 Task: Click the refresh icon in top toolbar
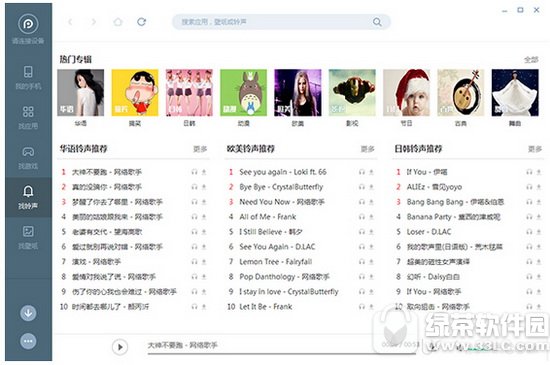(x=141, y=22)
